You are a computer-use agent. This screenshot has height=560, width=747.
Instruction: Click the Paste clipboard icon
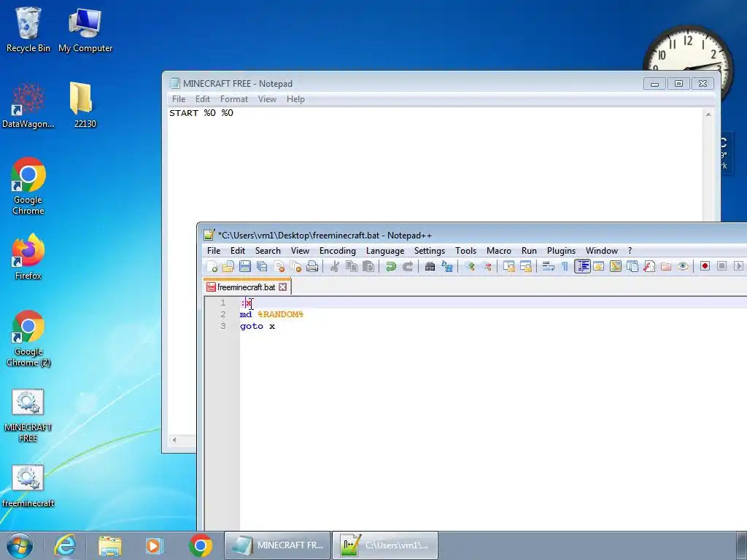368,267
